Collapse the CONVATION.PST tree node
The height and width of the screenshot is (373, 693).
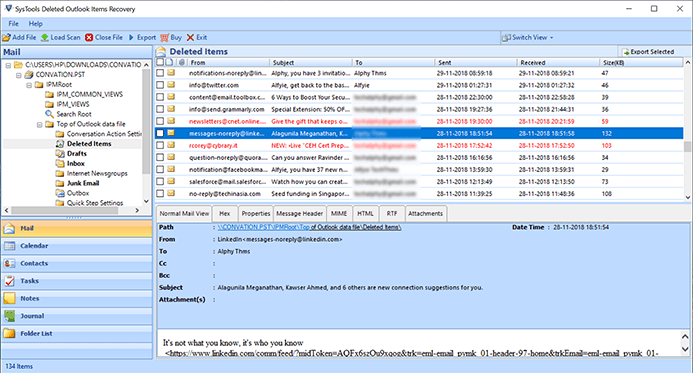pyautogui.click(x=19, y=75)
